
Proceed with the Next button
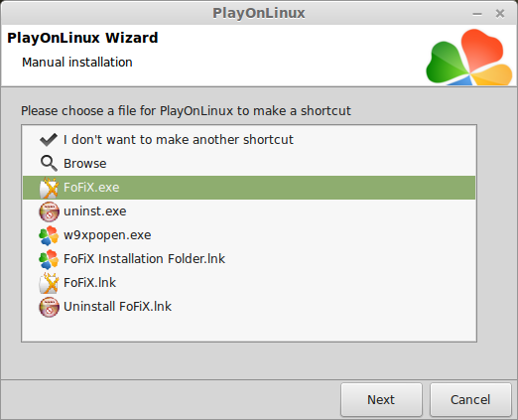point(381,399)
